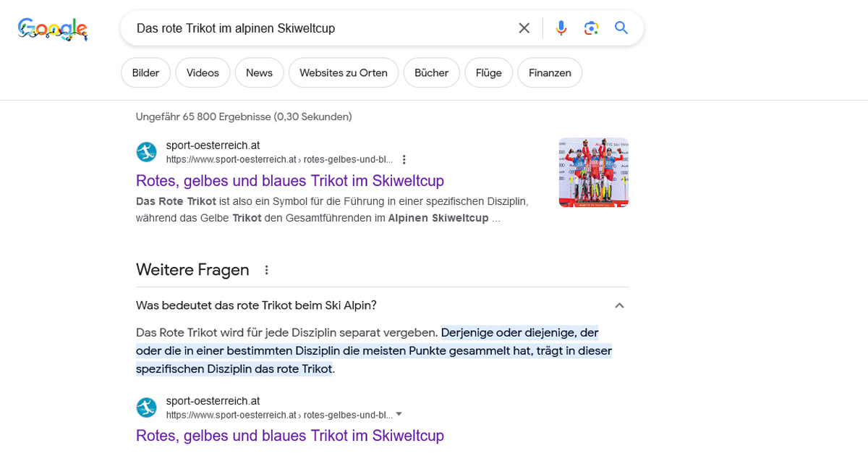Select the Bücher filter chip
This screenshot has width=868, height=456.
tap(431, 73)
